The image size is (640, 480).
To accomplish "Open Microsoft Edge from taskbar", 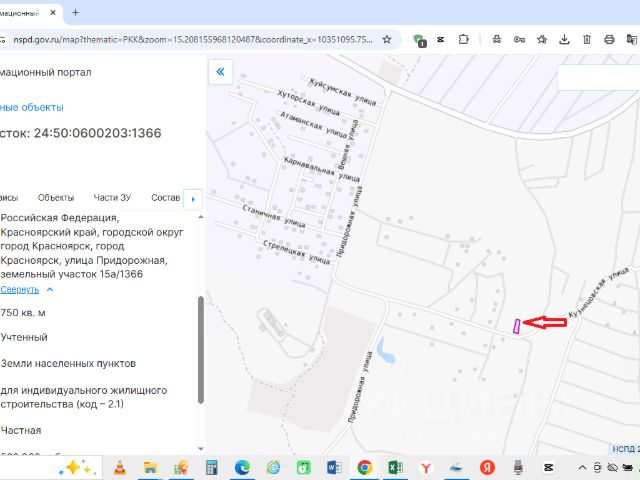I will click(x=242, y=467).
